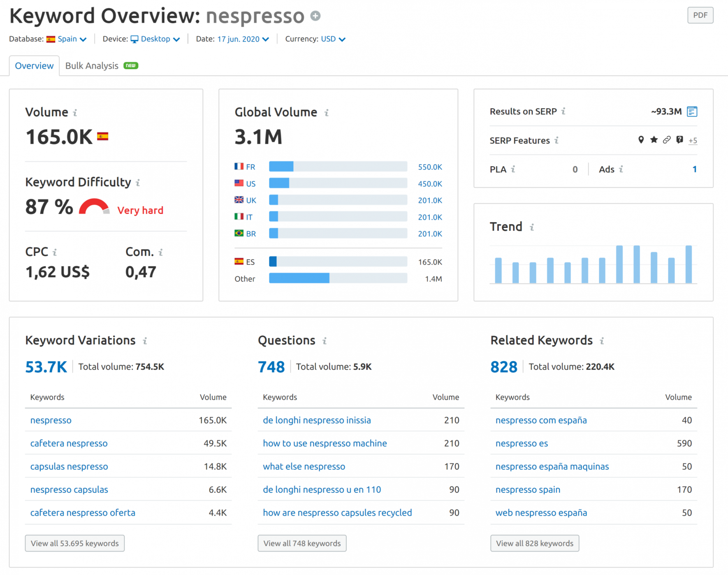Open info icon next to Com.
The width and height of the screenshot is (728, 575).
pos(161,252)
